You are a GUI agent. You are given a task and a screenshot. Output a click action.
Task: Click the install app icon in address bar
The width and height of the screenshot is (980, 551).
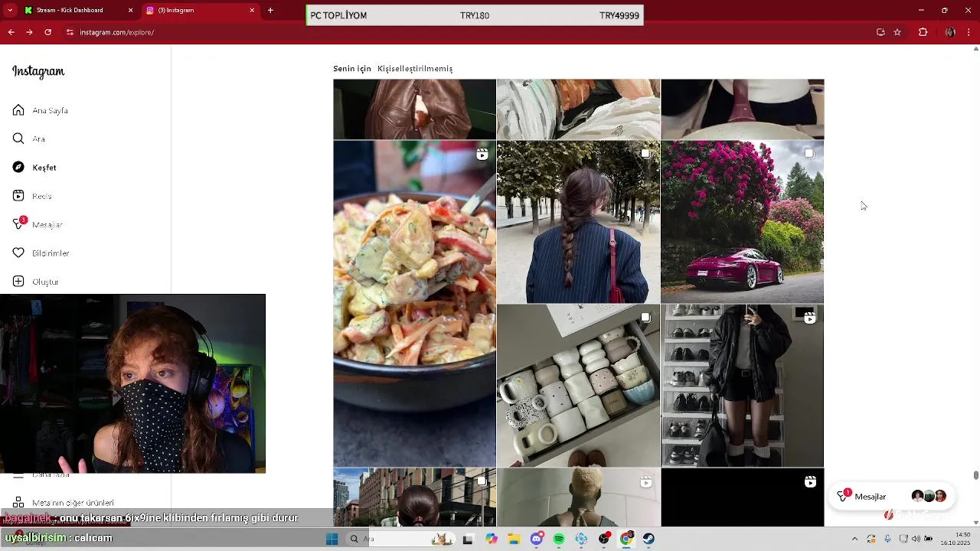[x=880, y=32]
